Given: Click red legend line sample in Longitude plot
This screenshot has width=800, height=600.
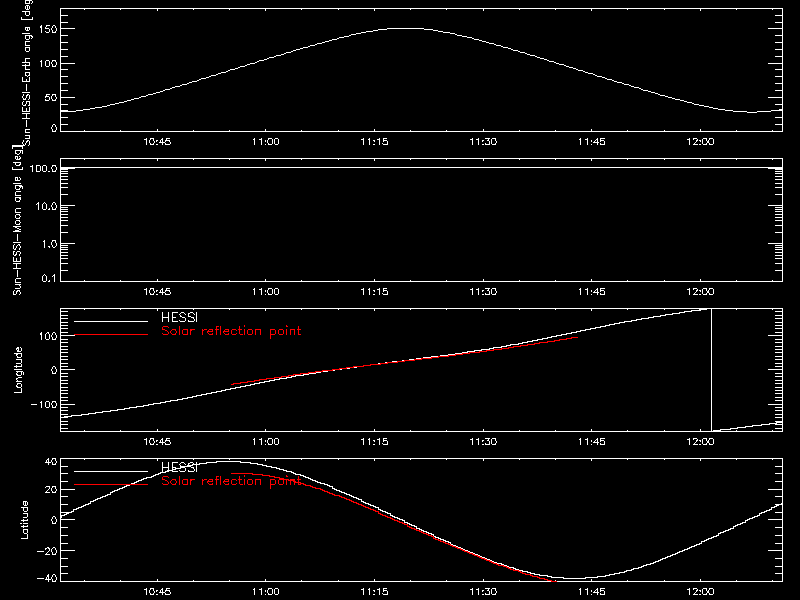Looking at the screenshot, I should 111,335.
